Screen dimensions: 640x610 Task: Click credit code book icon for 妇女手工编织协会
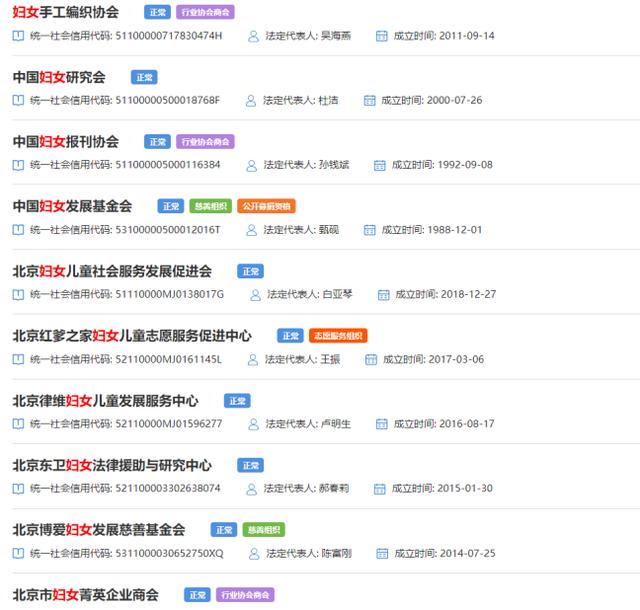pyautogui.click(x=18, y=36)
